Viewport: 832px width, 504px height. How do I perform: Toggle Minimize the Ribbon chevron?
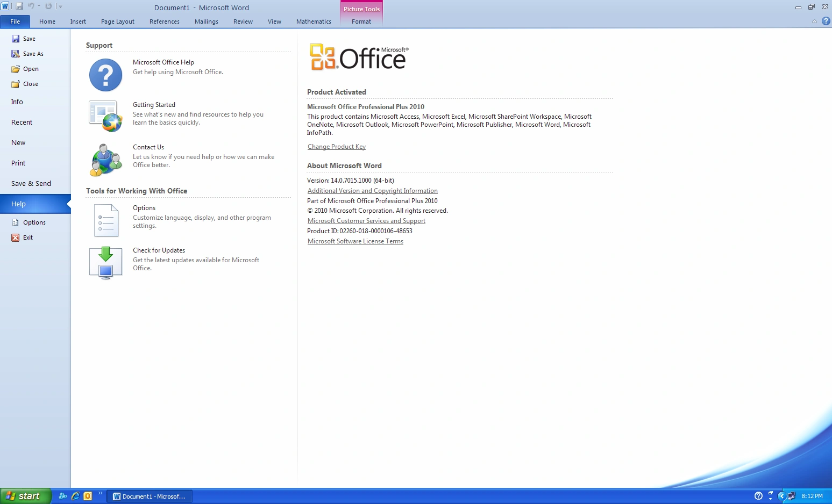pyautogui.click(x=814, y=21)
